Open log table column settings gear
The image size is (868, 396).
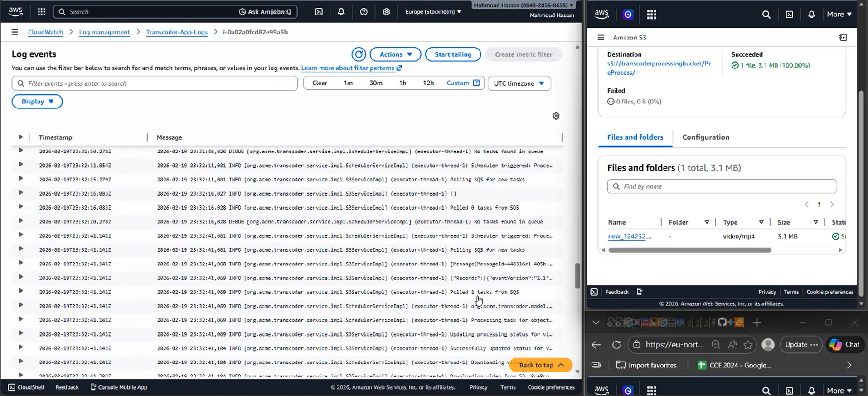coord(556,116)
